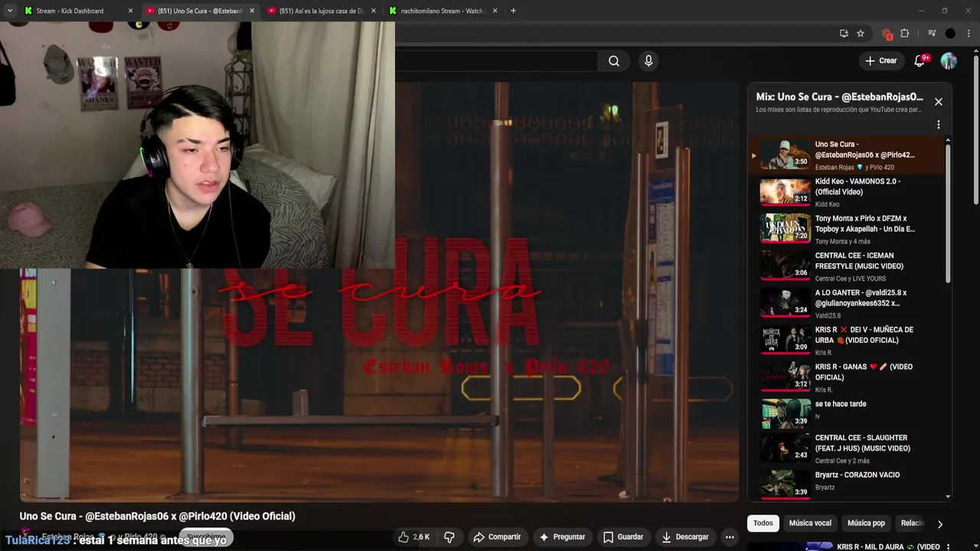
Task: Open more actions ellipsis below video
Action: click(x=730, y=537)
